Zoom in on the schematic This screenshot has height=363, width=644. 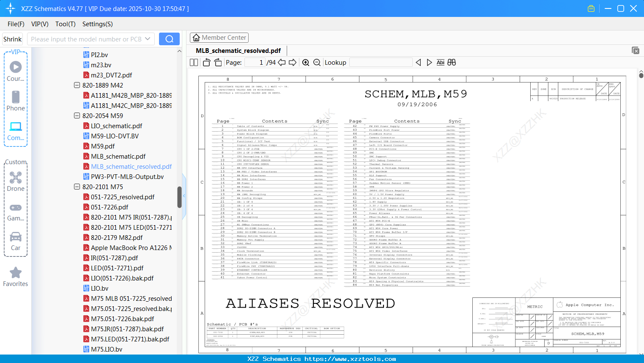click(x=306, y=63)
